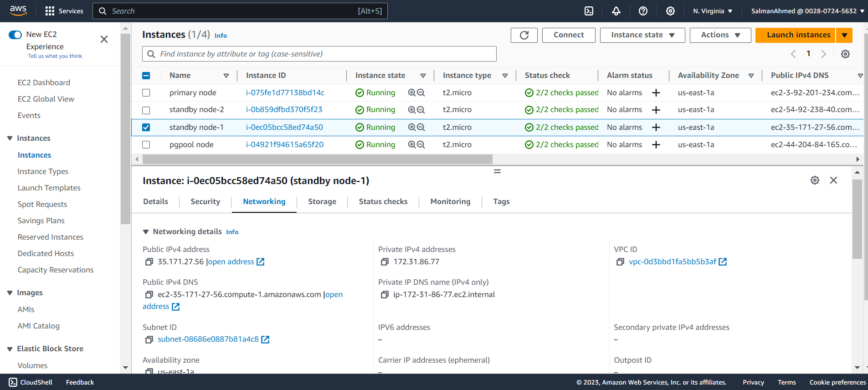Copy the public IPv4 DNS name

(x=149, y=295)
